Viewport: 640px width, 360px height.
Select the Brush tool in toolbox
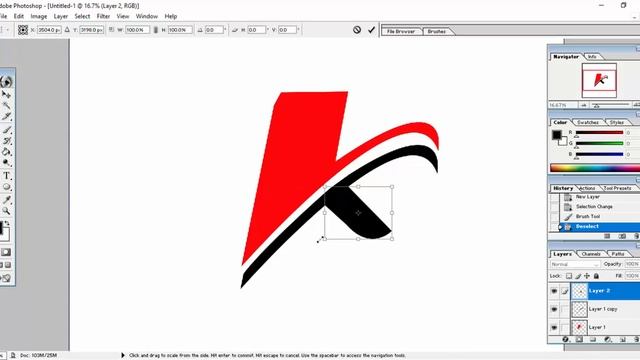pyautogui.click(x=7, y=130)
